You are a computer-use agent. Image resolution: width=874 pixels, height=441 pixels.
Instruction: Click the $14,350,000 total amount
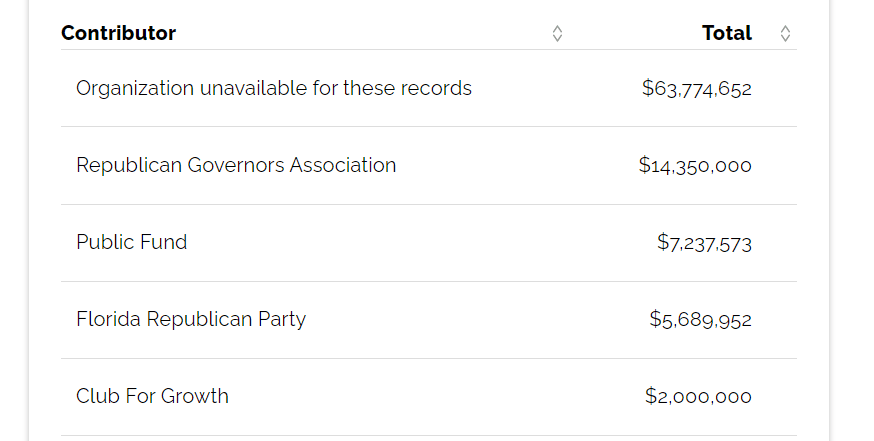tap(695, 166)
